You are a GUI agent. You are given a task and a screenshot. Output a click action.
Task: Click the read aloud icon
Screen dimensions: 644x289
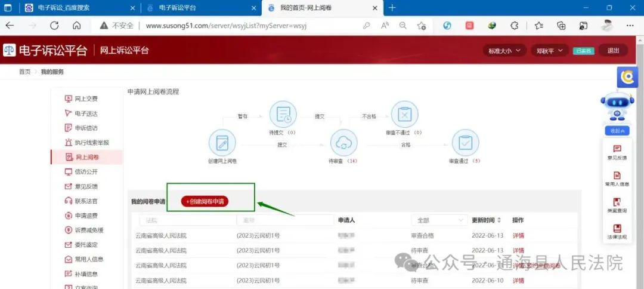385,26
